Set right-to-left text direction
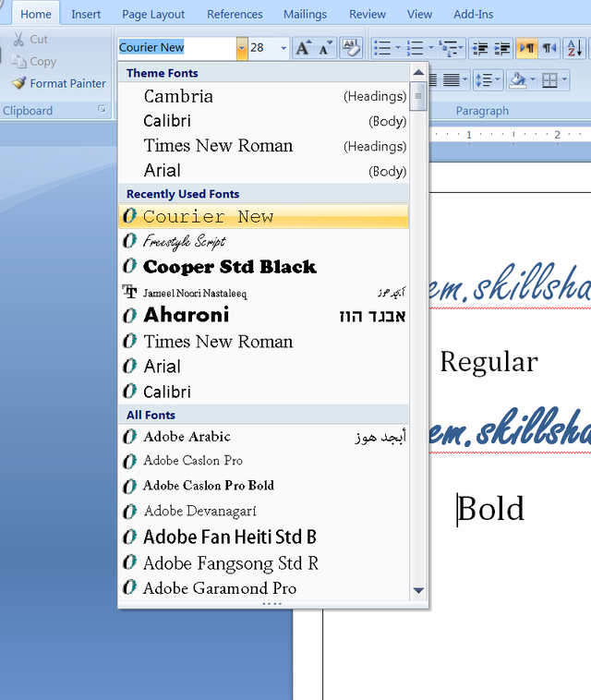This screenshot has width=591, height=700. pyautogui.click(x=549, y=48)
